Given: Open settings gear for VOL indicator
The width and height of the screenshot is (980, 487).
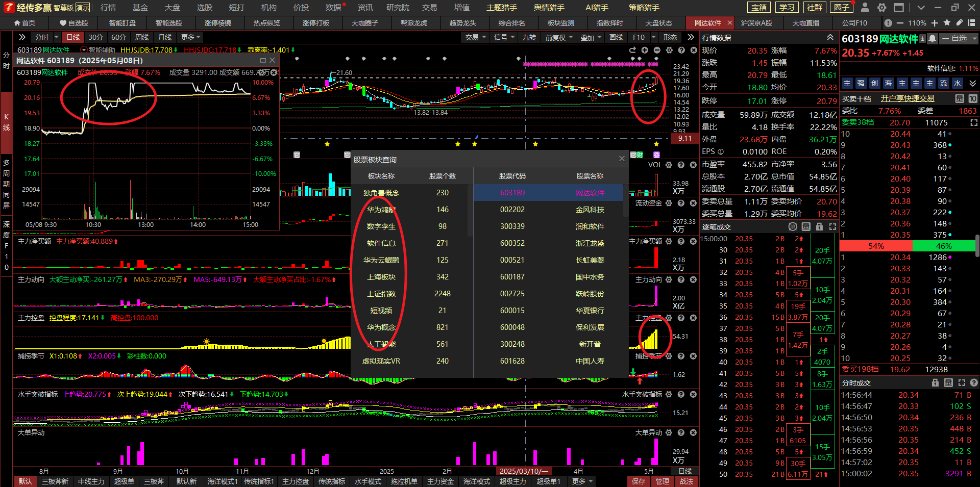Looking at the screenshot, I should (x=669, y=165).
